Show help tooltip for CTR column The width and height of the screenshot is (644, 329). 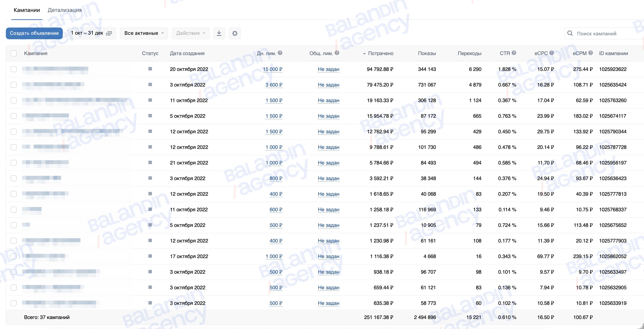pyautogui.click(x=514, y=53)
